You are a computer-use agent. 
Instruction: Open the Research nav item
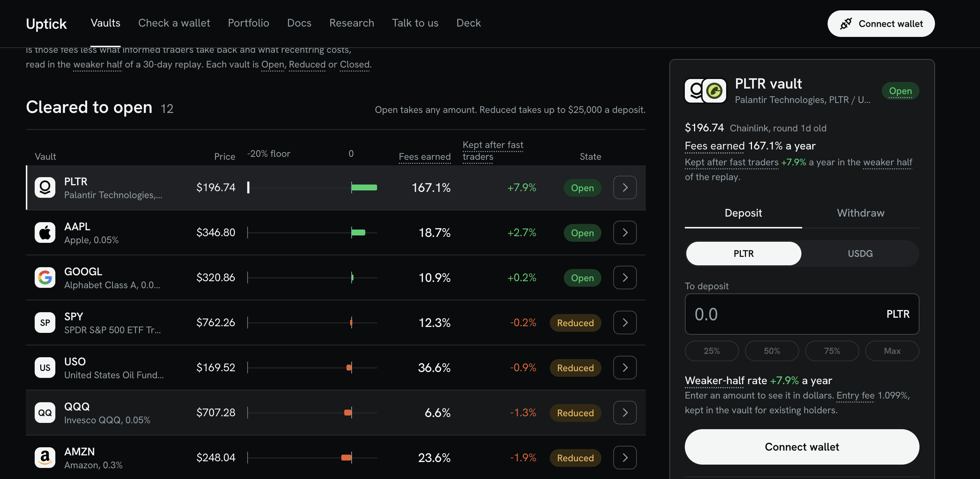click(352, 23)
